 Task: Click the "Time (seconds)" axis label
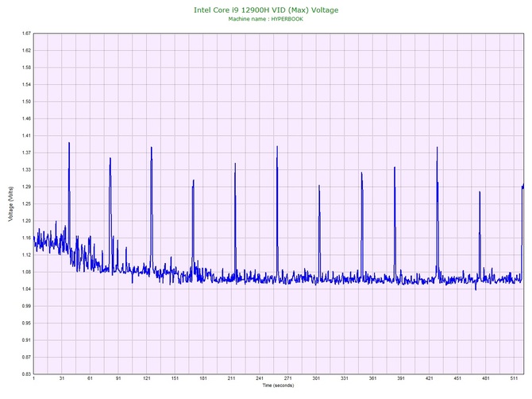(278, 385)
